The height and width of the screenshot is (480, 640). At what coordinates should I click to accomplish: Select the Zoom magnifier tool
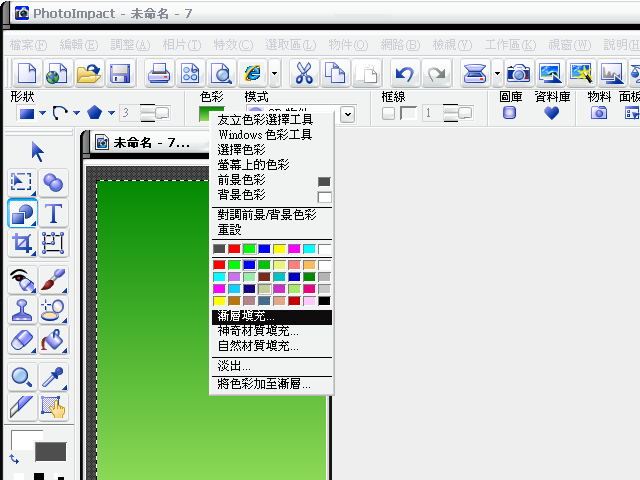click(22, 377)
